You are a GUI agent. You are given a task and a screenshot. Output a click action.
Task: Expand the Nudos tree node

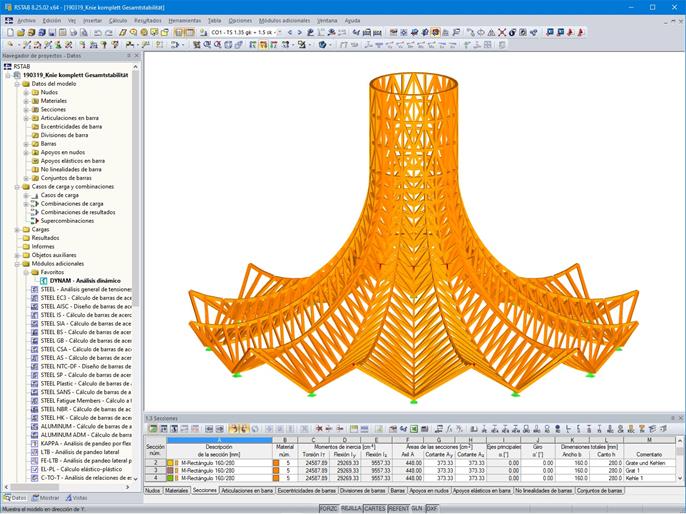click(x=26, y=92)
